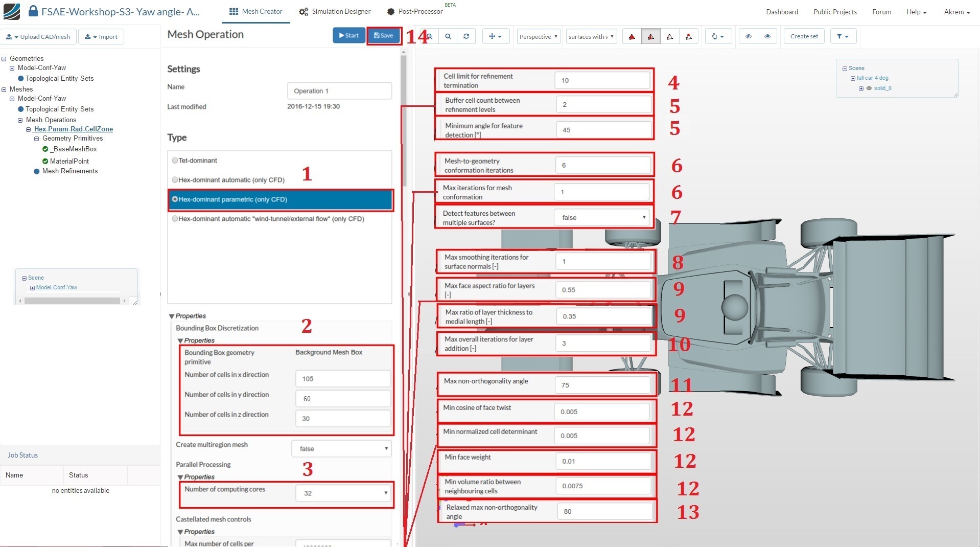This screenshot has width=980, height=547.
Task: Select the Tet-dominant mesh type
Action: (175, 161)
